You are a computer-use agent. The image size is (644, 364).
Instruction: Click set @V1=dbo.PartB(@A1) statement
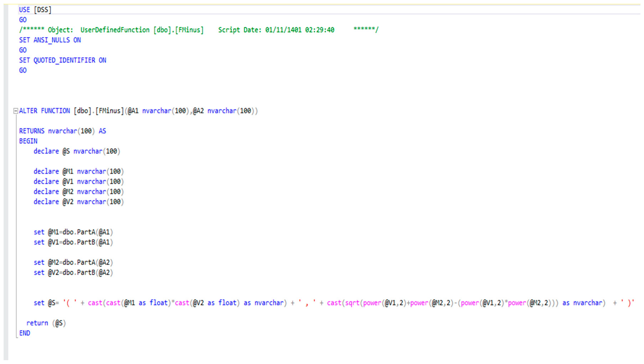click(x=73, y=242)
